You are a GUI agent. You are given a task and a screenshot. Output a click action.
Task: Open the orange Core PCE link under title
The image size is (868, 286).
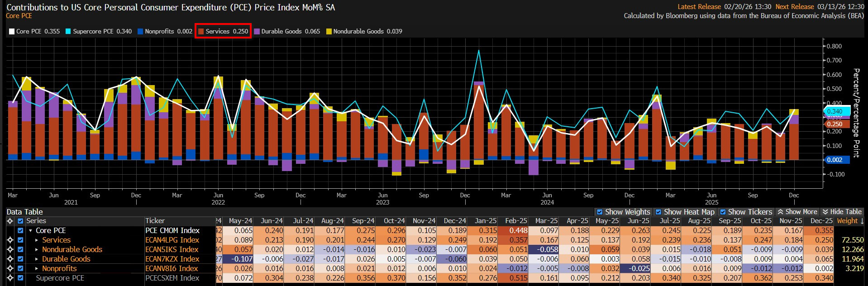click(x=19, y=16)
